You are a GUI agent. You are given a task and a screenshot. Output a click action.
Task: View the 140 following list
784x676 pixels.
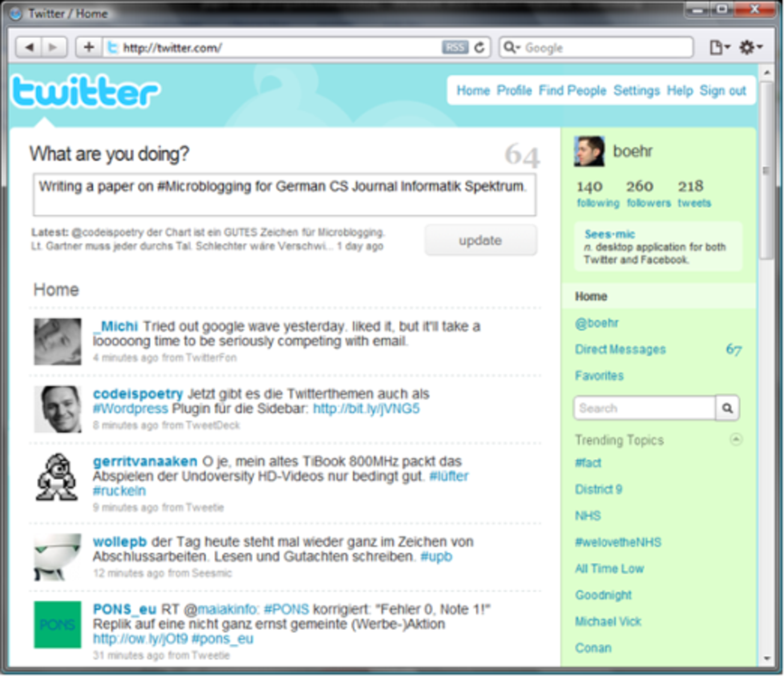597,194
